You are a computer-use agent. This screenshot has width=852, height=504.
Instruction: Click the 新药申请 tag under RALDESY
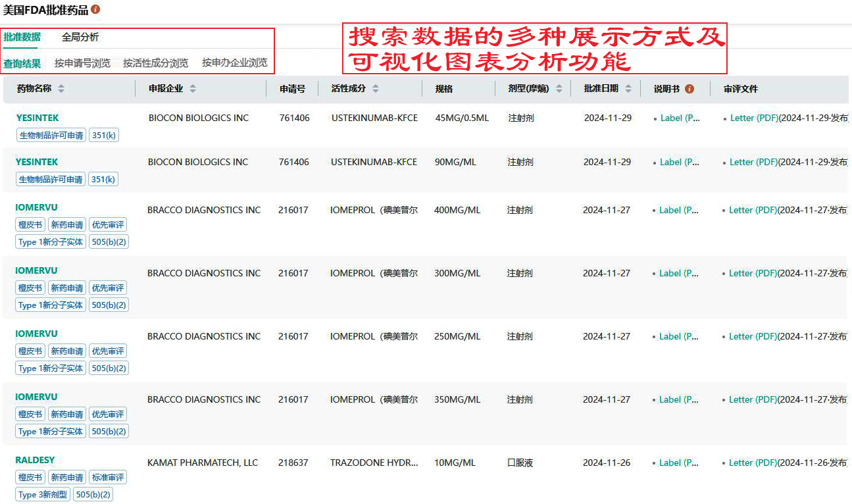coord(67,478)
